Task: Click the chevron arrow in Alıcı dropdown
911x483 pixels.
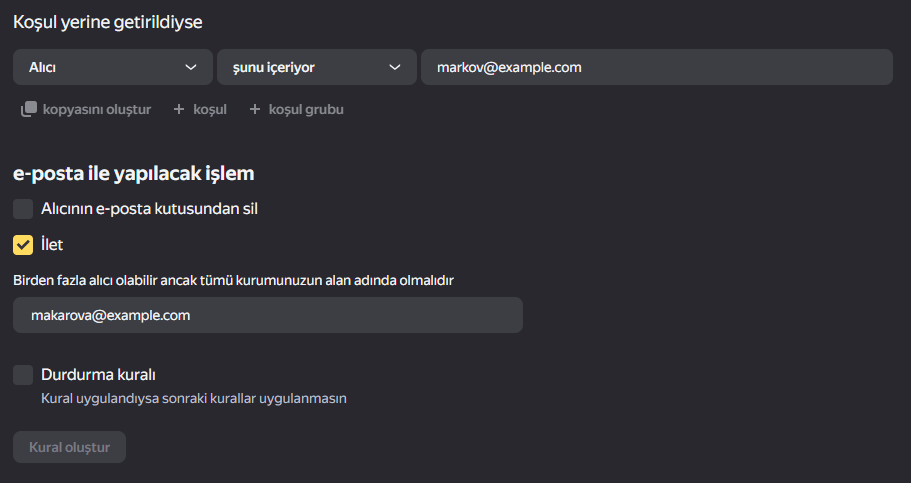Action: [x=191, y=67]
